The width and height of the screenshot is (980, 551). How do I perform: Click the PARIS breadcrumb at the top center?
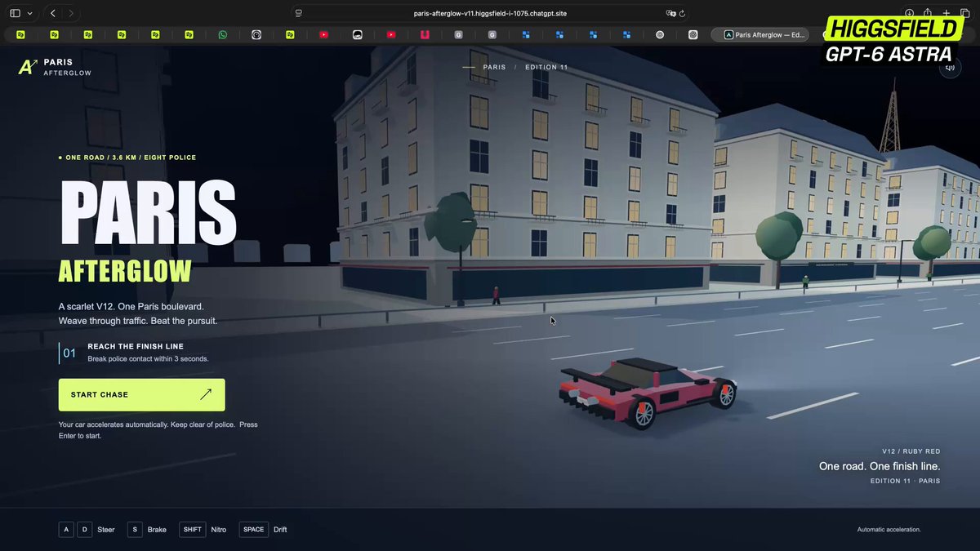click(x=494, y=68)
